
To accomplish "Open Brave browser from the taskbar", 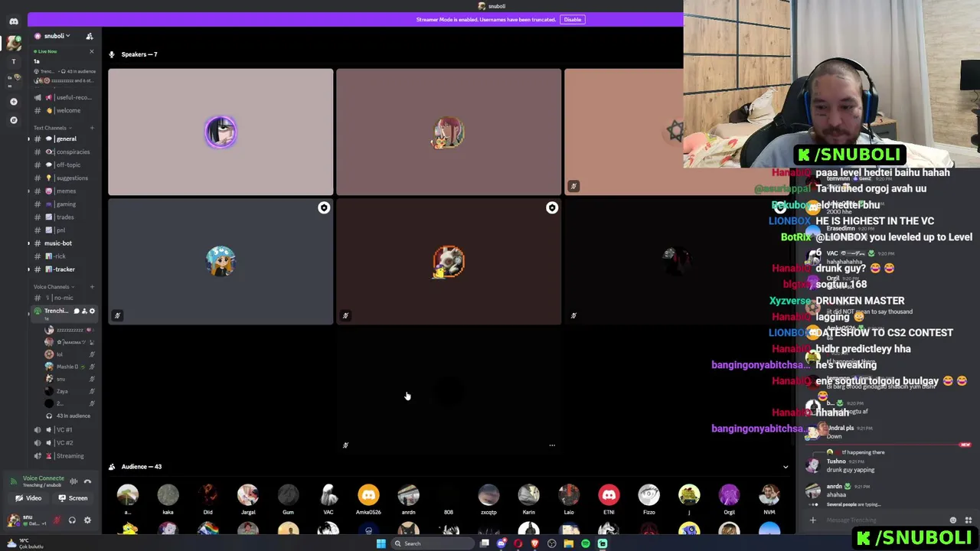I will tap(535, 543).
